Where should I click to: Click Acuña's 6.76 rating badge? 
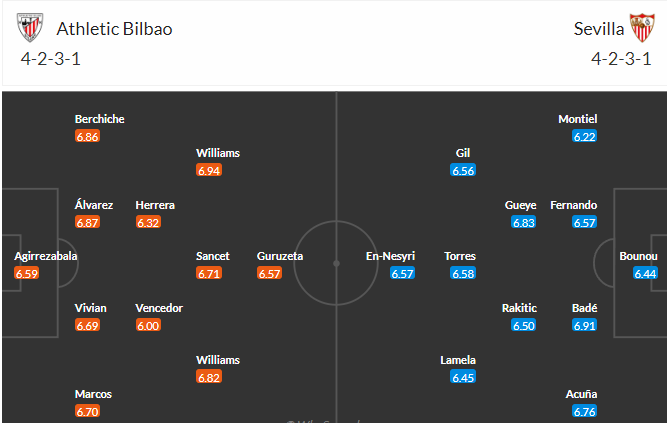tap(584, 412)
